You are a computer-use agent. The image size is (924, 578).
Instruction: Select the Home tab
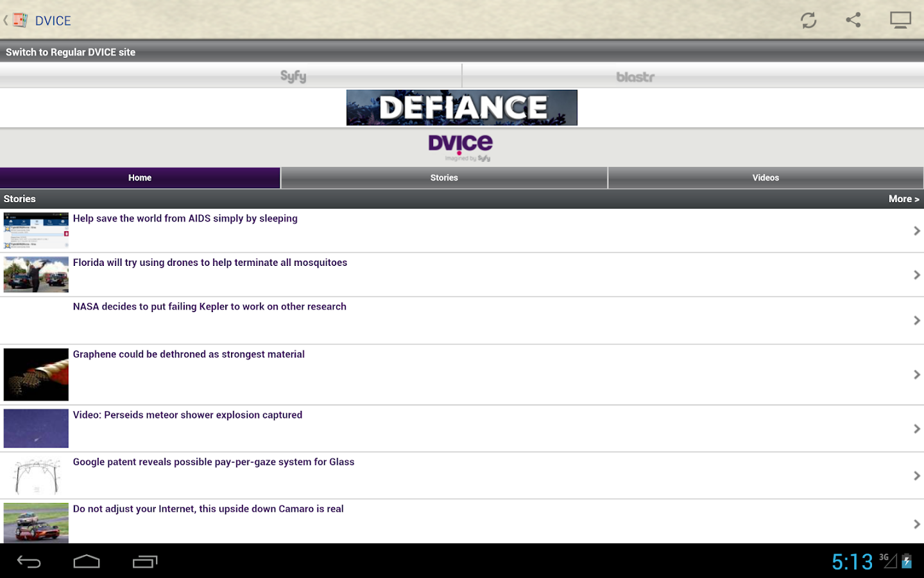pyautogui.click(x=140, y=178)
